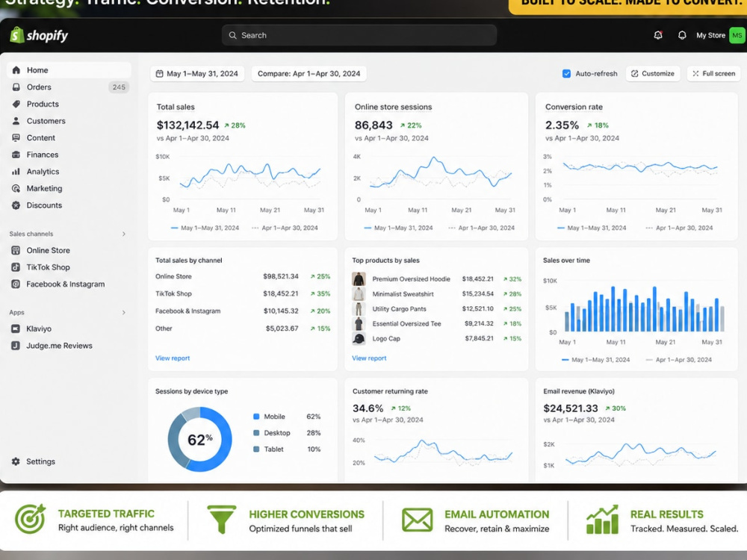
Task: Open View report under Top products by sales
Action: pyautogui.click(x=369, y=358)
